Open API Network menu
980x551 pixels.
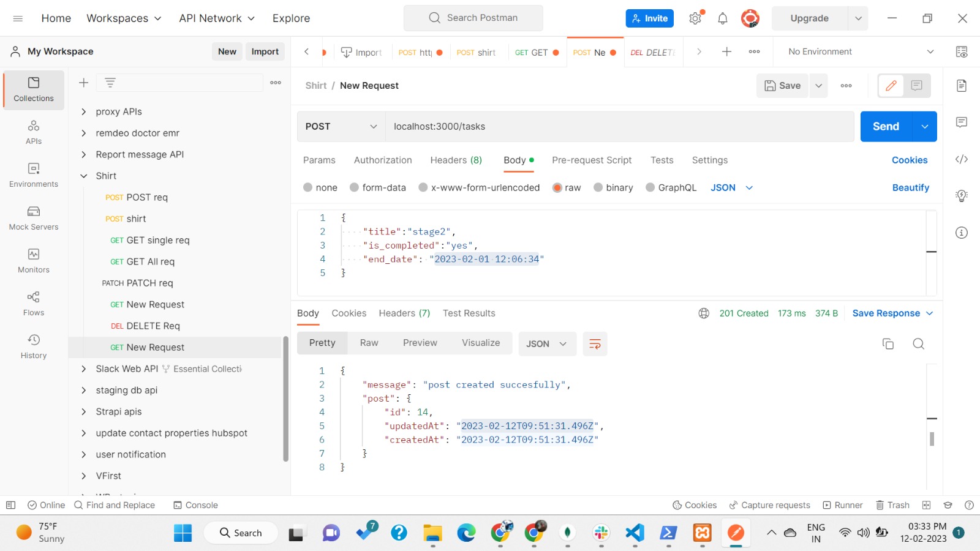pyautogui.click(x=217, y=18)
